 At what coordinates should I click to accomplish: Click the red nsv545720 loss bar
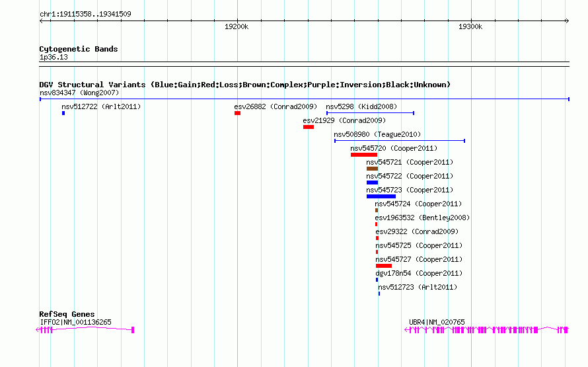(x=364, y=155)
